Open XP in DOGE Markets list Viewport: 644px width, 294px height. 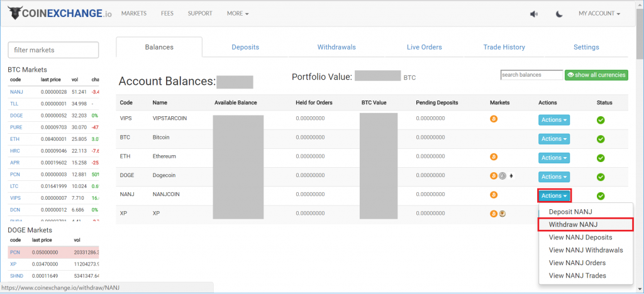[13, 264]
